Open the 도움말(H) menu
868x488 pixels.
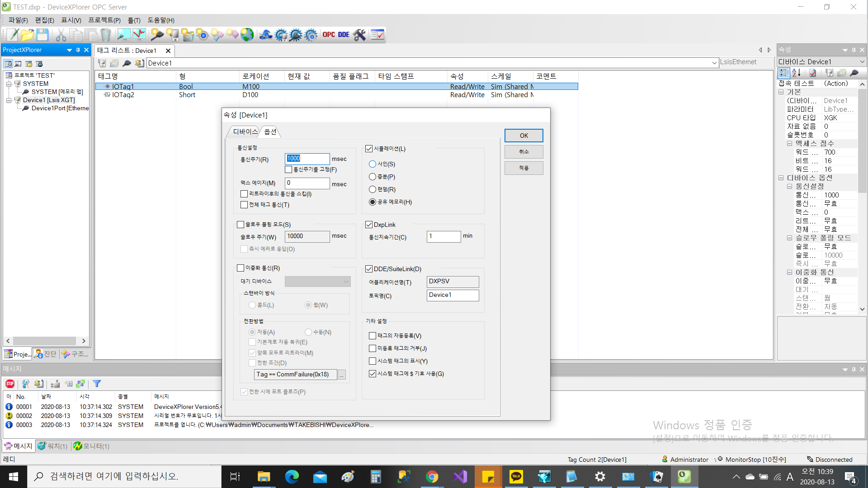point(161,20)
